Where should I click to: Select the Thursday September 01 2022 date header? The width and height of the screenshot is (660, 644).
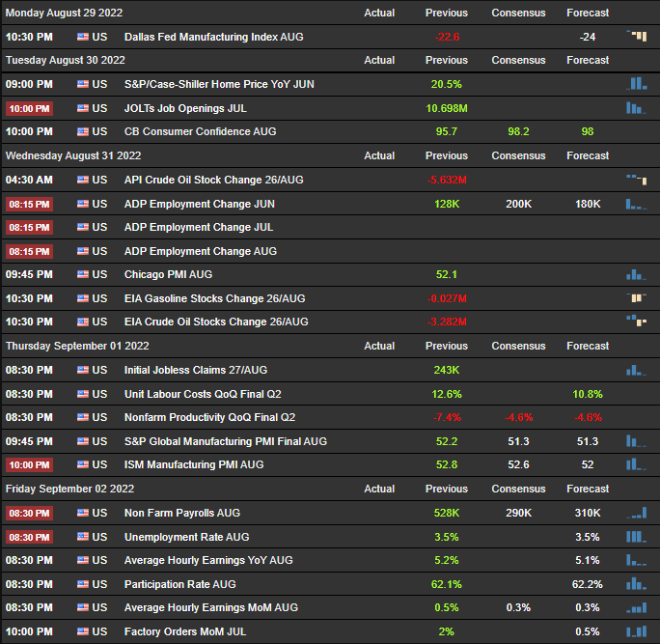[x=77, y=346]
